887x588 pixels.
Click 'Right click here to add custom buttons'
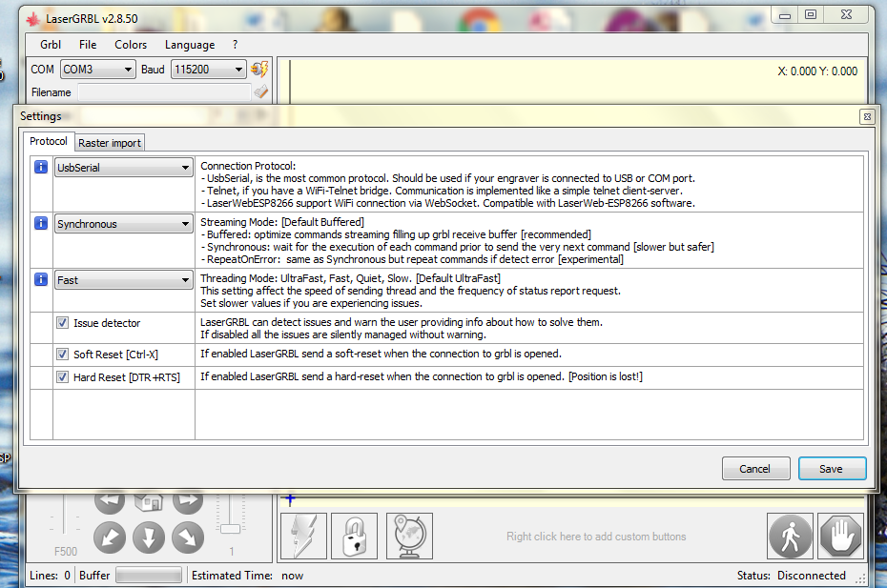[596, 537]
